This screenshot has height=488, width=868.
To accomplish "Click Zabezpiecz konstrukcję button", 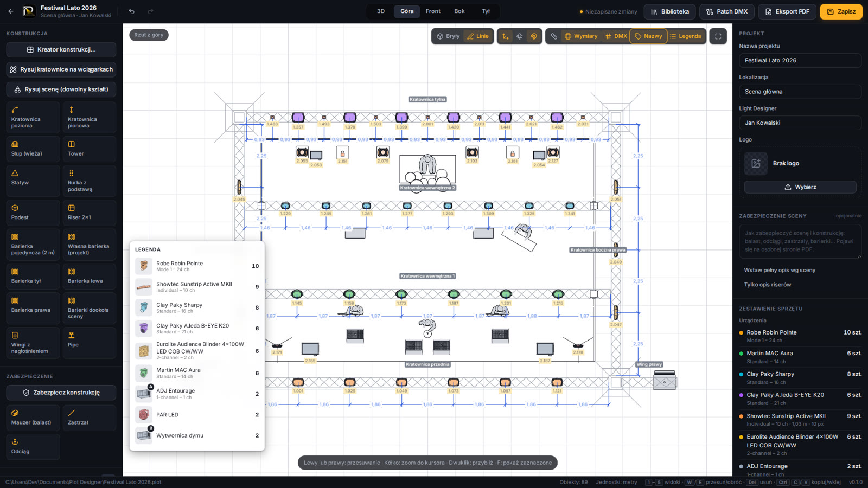I will click(61, 393).
